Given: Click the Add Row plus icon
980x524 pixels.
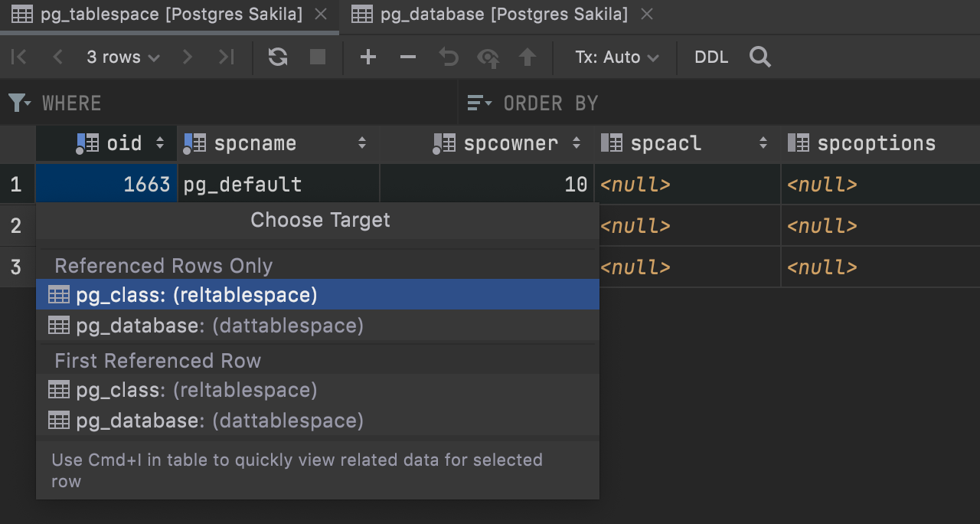Looking at the screenshot, I should 368,57.
